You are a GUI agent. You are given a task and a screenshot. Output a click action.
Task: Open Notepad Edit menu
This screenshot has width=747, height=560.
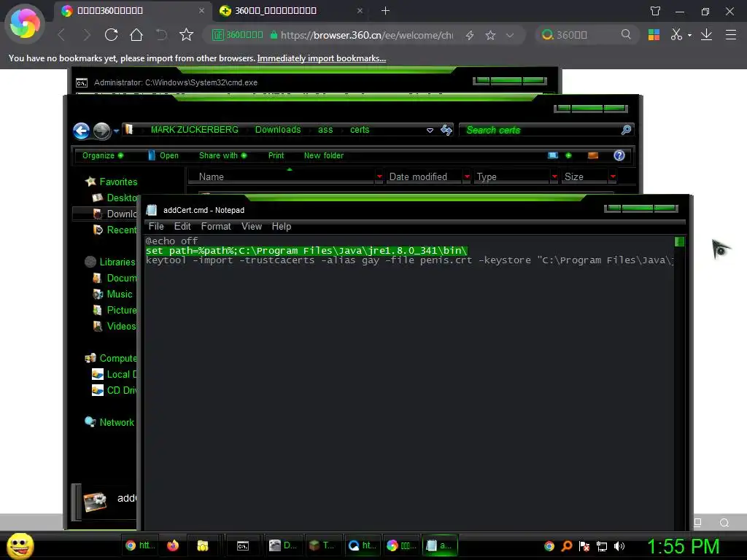click(x=182, y=226)
